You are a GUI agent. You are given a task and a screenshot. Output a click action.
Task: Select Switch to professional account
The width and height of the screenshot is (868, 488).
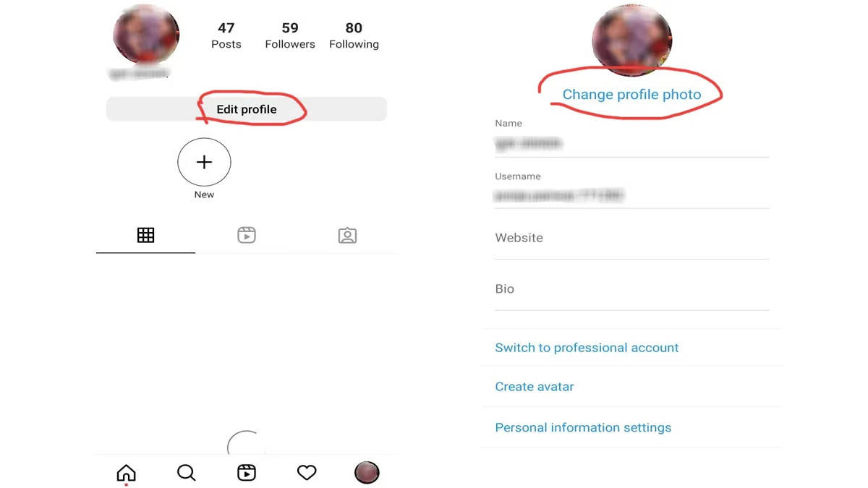pyautogui.click(x=587, y=348)
